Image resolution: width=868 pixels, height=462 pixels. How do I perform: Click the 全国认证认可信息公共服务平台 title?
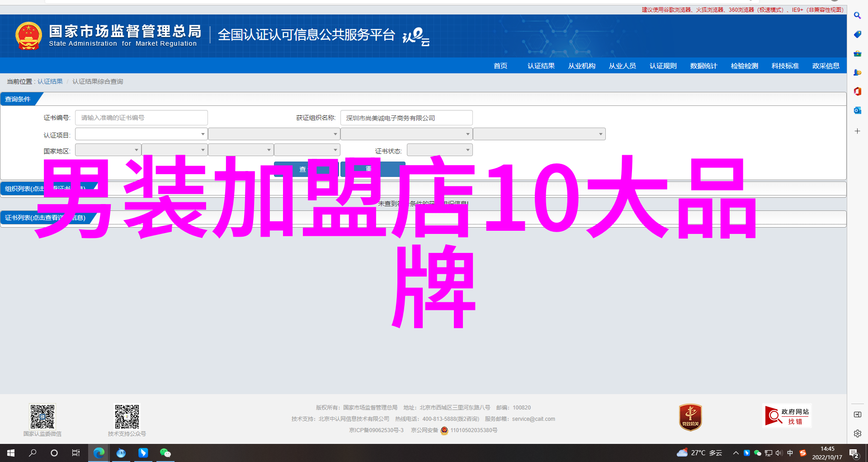(307, 35)
